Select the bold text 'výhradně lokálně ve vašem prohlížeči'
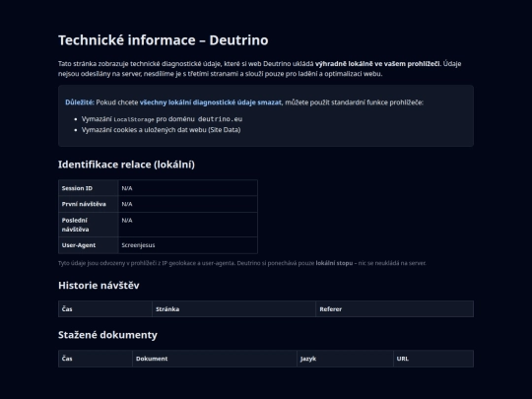This screenshot has width=532, height=399. [377, 63]
